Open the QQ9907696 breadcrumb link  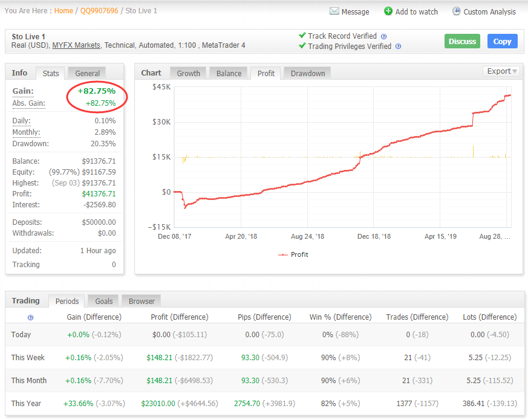(99, 11)
